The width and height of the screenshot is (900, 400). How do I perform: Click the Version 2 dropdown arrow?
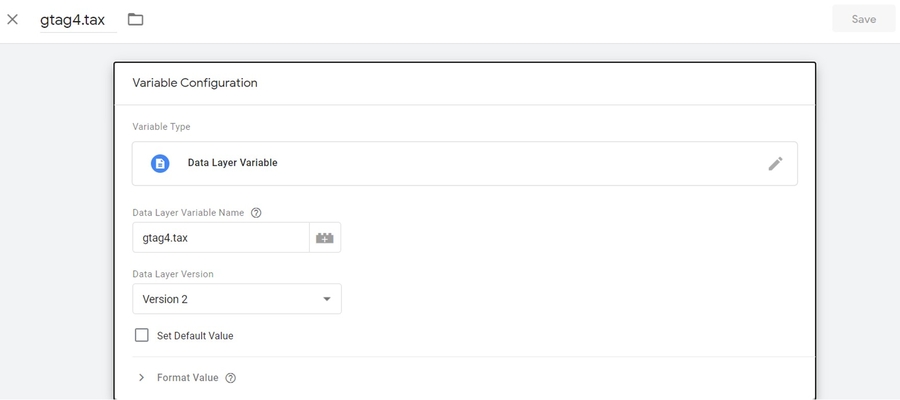(327, 299)
